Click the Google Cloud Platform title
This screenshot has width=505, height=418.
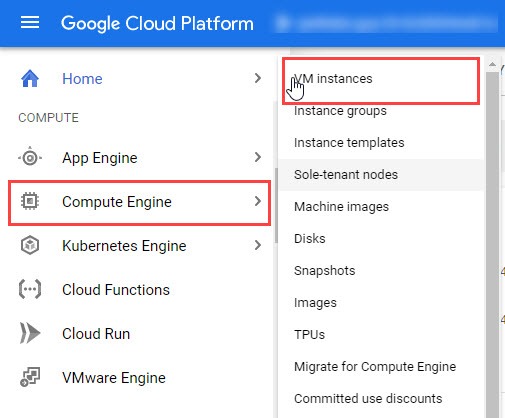coord(157,23)
